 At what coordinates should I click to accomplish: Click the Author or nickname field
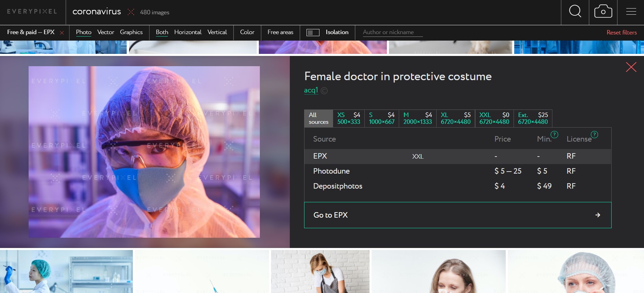click(392, 32)
